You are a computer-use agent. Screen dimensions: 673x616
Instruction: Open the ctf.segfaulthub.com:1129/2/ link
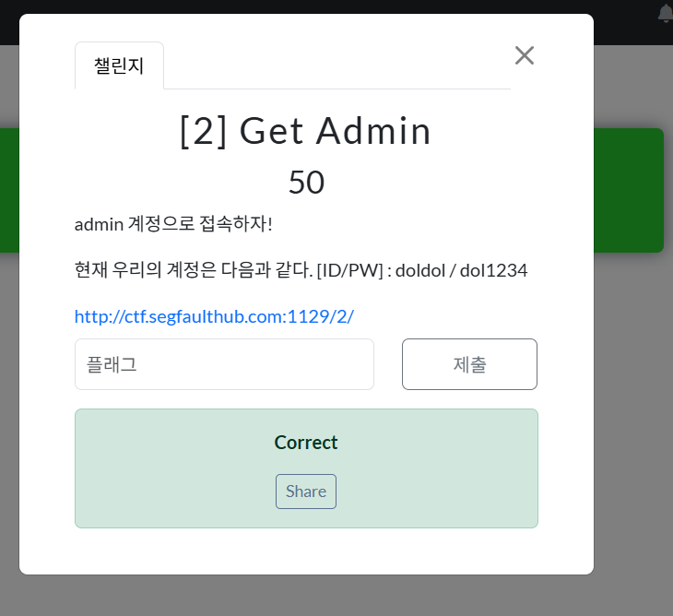tap(214, 316)
